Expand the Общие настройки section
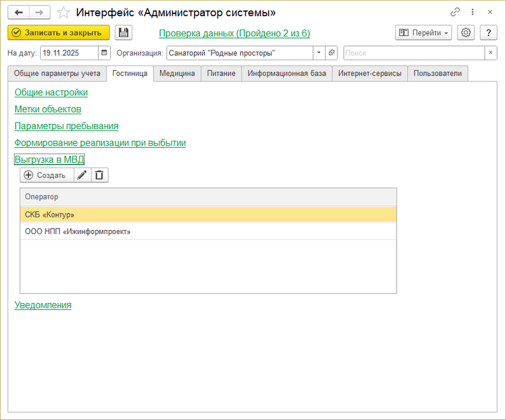Screen dimensions: 506x420 point(51,92)
